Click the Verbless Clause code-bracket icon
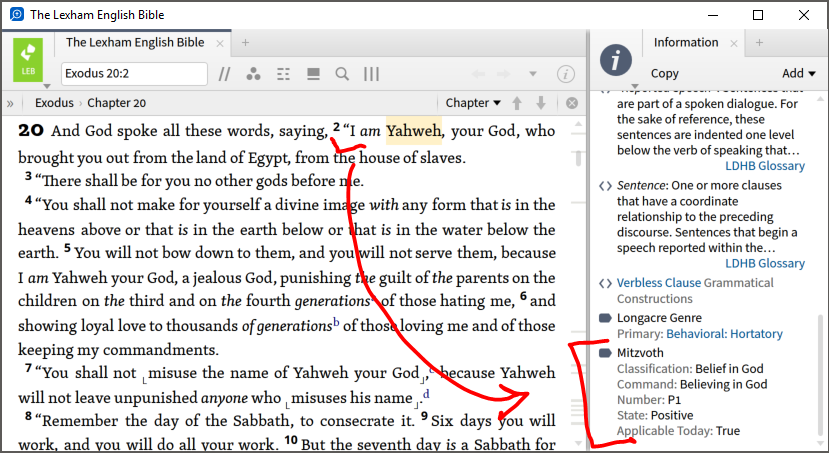This screenshot has height=453, width=829. point(605,283)
